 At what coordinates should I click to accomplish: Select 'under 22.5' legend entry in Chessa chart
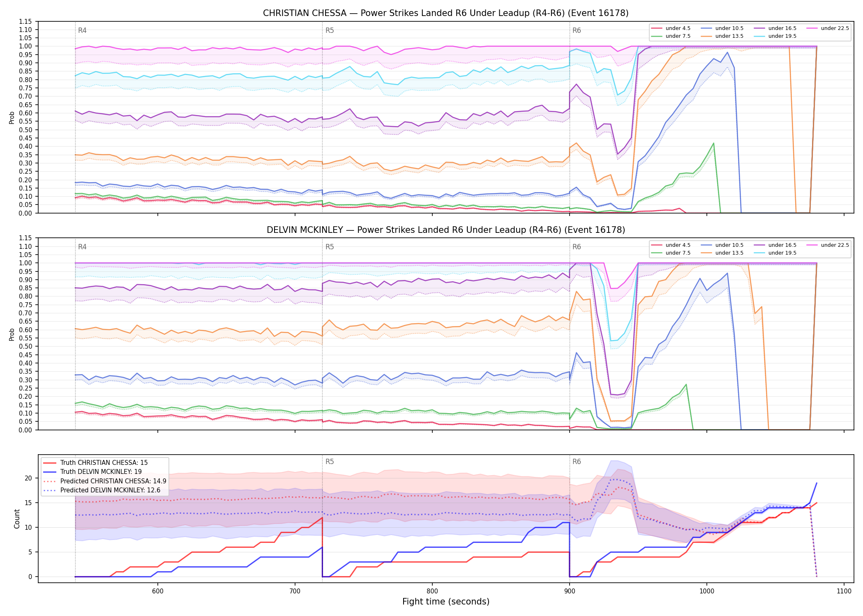(828, 28)
